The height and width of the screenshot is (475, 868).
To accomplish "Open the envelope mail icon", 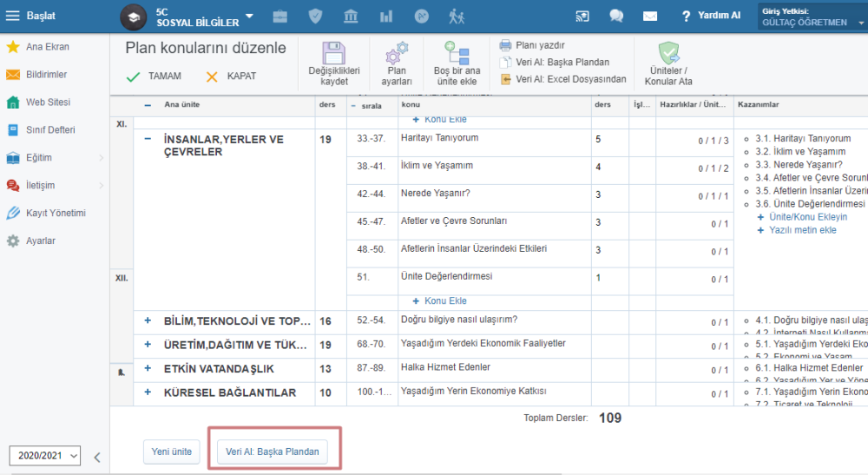I will pos(650,16).
